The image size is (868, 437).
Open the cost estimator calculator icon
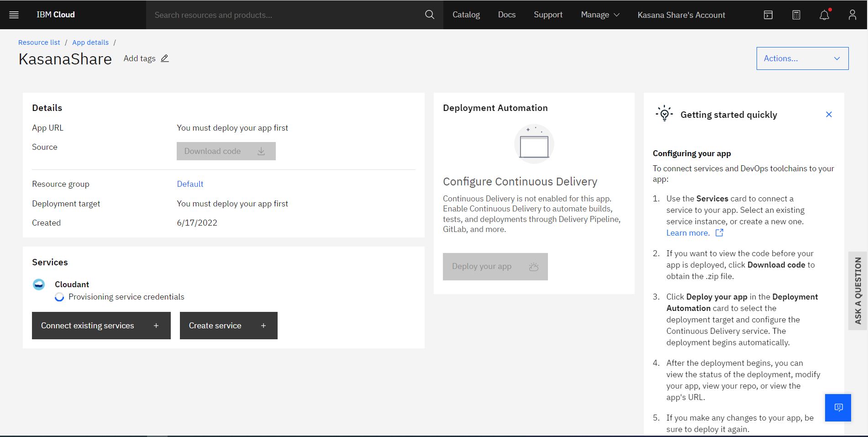tap(796, 15)
